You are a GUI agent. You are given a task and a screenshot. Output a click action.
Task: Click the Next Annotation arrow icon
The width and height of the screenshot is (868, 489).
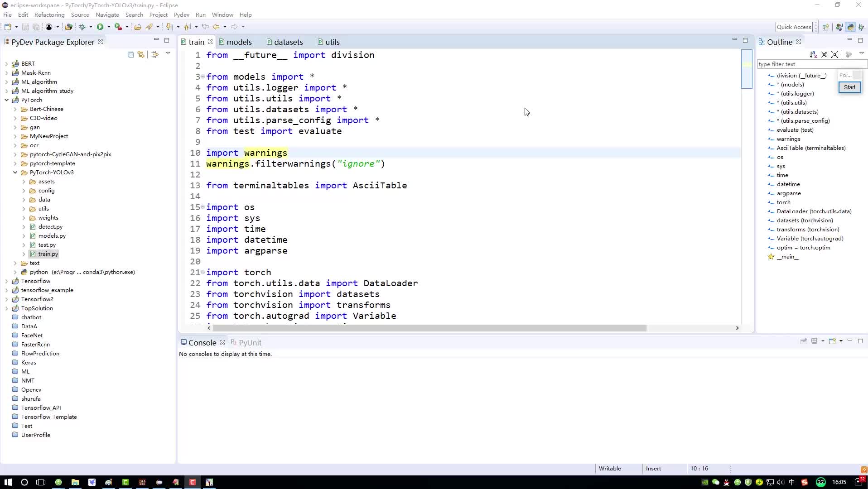pos(169,27)
